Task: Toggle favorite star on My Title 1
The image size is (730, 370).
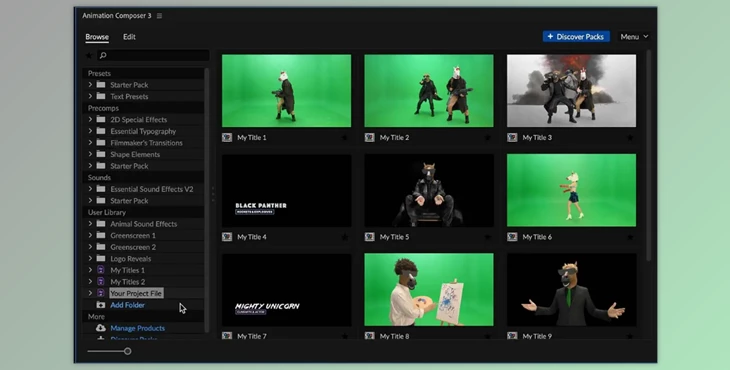Action: [345, 138]
